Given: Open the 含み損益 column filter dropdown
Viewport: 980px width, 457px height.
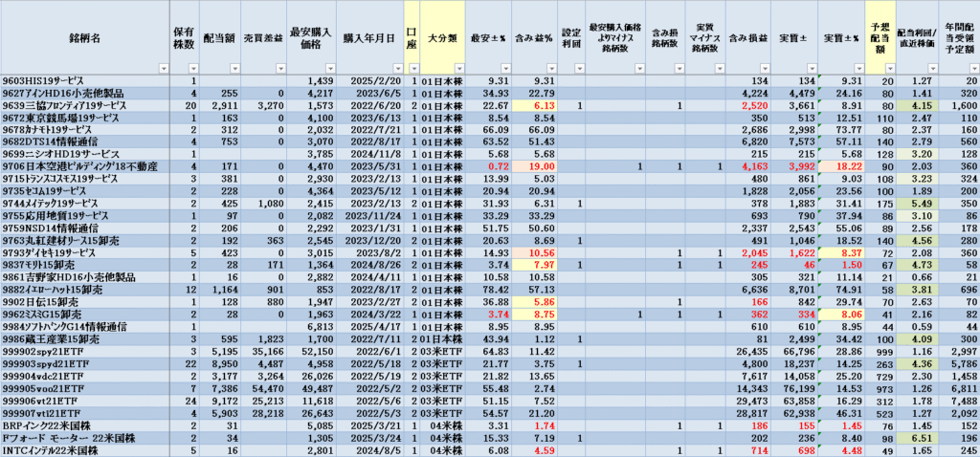Looking at the screenshot, I should click(763, 69).
